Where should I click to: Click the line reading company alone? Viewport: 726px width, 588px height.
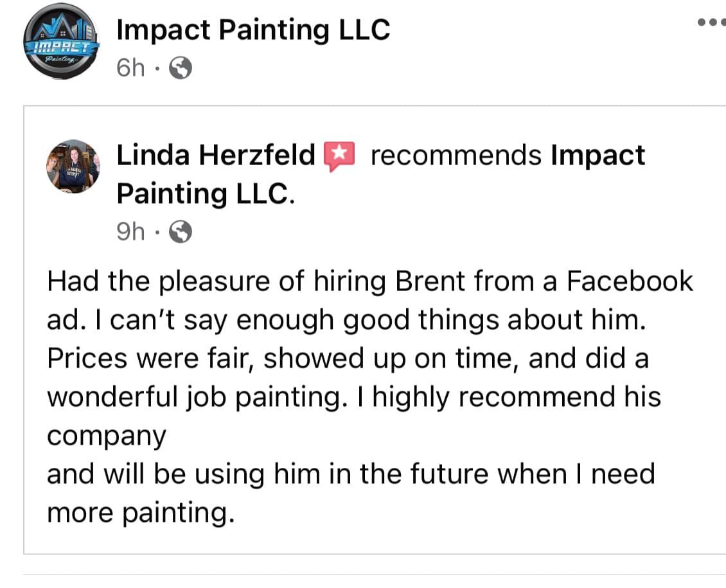pos(107,436)
